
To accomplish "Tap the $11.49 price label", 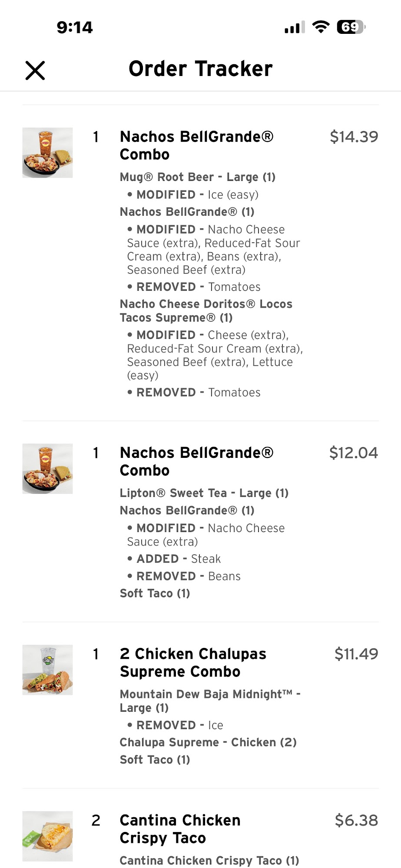I will (x=356, y=654).
